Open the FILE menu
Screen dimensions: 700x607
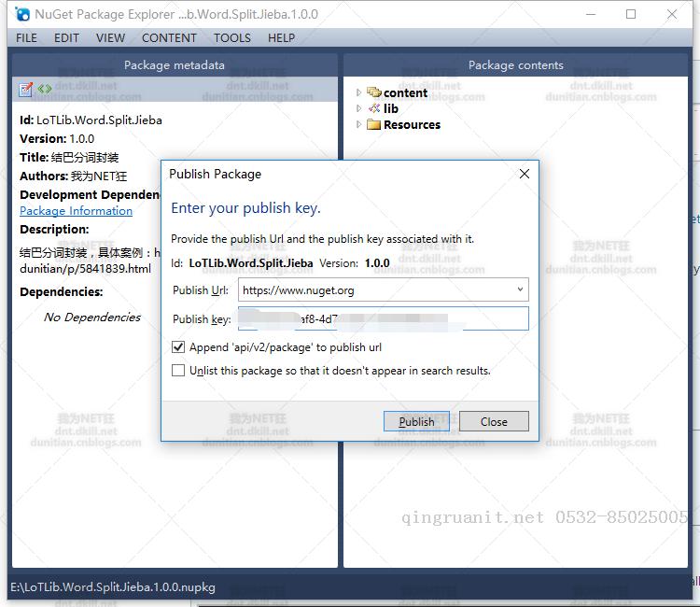click(26, 38)
